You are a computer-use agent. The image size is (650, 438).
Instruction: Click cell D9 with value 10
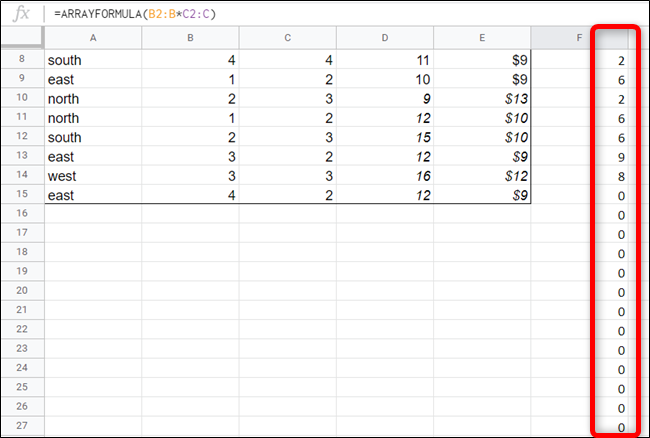(x=385, y=78)
